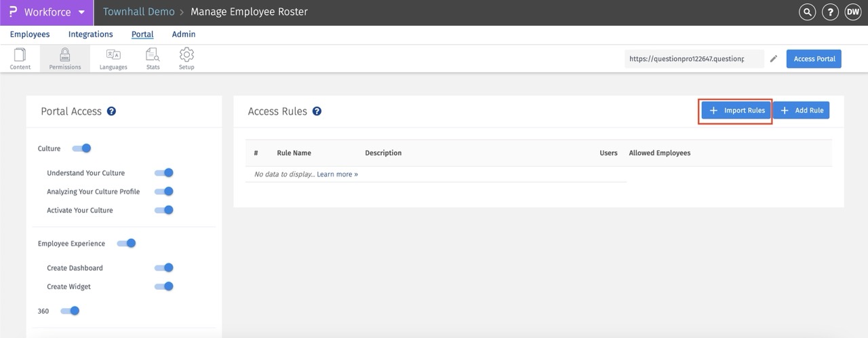
Task: Open the DW user avatar menu
Action: 852,12
